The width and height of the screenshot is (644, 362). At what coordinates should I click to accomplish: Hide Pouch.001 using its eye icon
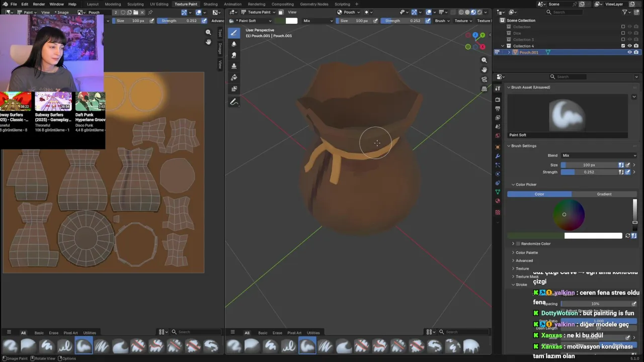[629, 52]
